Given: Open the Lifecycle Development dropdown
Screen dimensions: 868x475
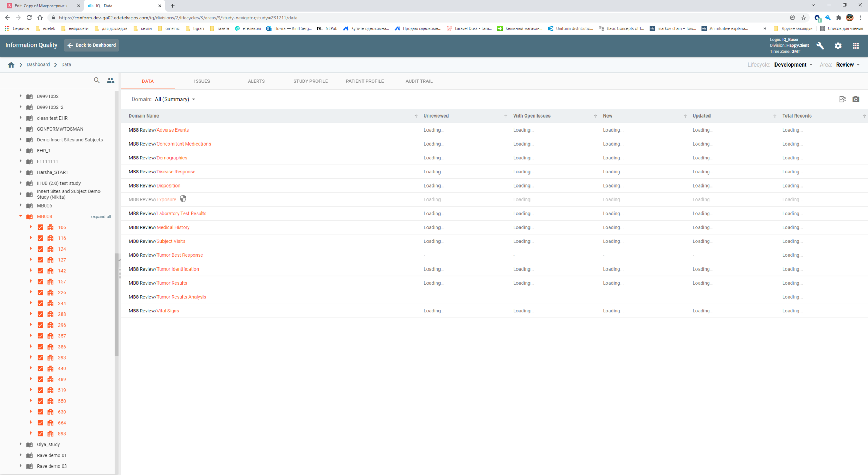Looking at the screenshot, I should pyautogui.click(x=793, y=65).
